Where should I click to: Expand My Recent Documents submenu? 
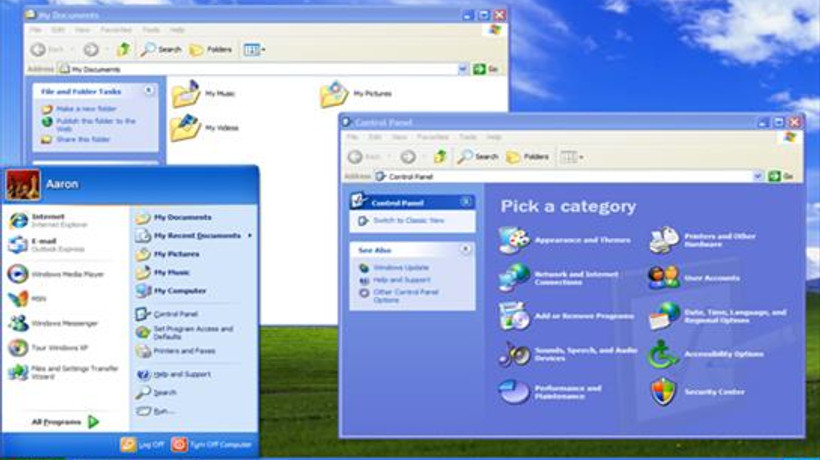[193, 236]
